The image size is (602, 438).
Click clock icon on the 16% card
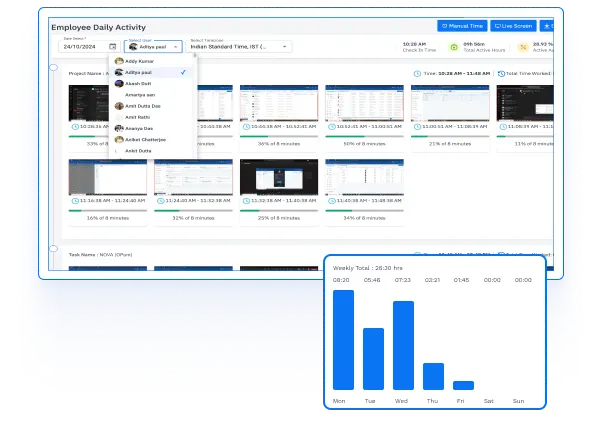click(75, 201)
